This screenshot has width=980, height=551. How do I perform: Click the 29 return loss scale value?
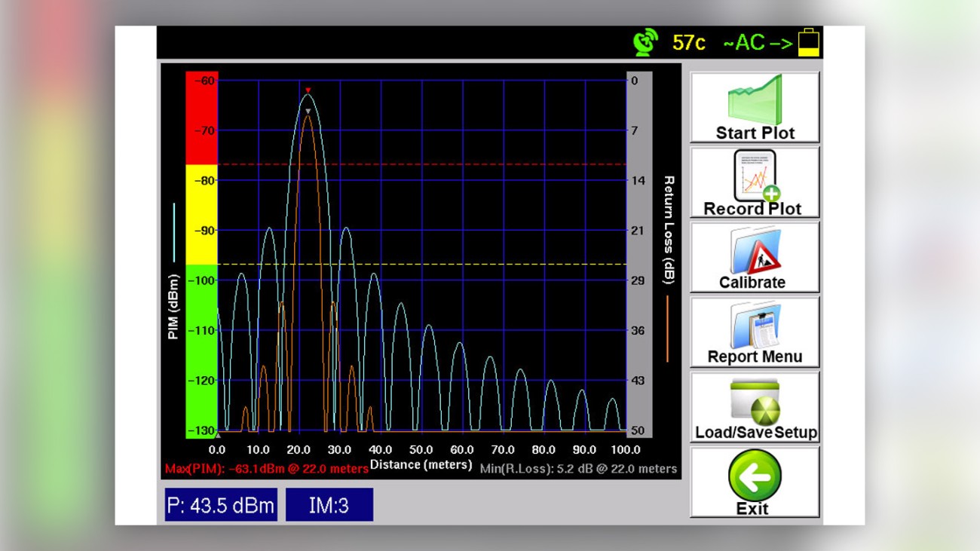[x=638, y=280]
